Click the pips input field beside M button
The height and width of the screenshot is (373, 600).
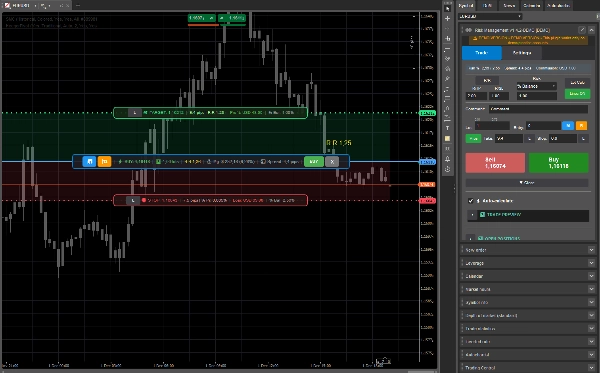(x=543, y=125)
